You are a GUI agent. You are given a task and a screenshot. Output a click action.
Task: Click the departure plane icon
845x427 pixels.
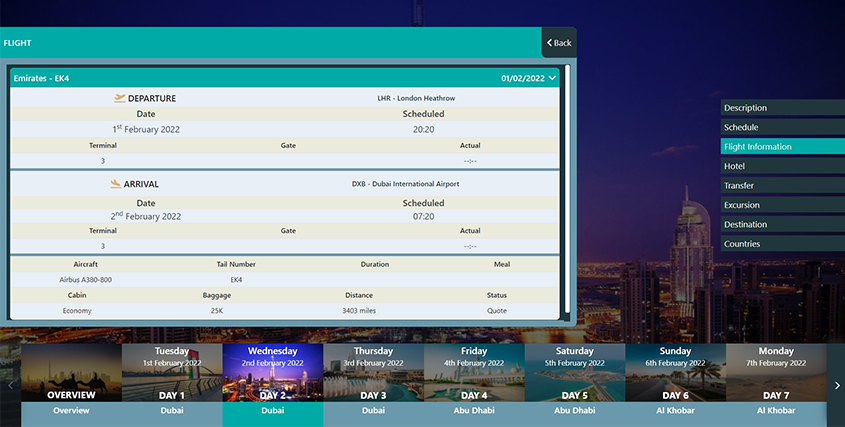(120, 98)
